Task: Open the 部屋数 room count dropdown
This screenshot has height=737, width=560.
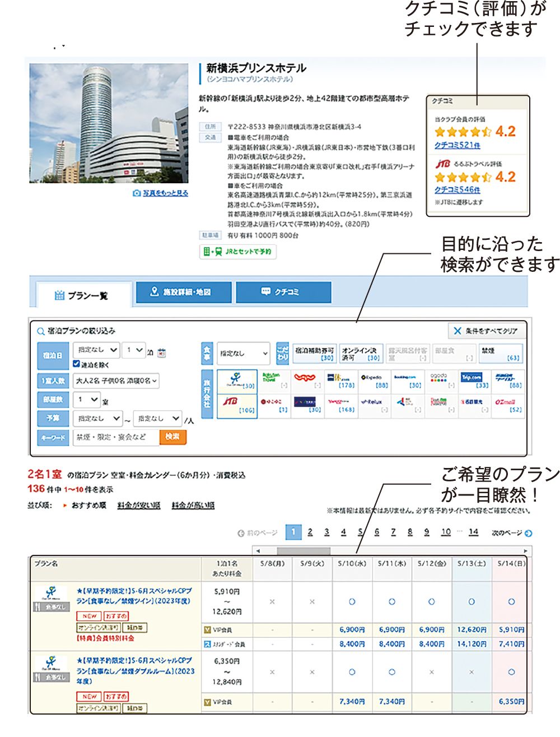Action: click(87, 400)
